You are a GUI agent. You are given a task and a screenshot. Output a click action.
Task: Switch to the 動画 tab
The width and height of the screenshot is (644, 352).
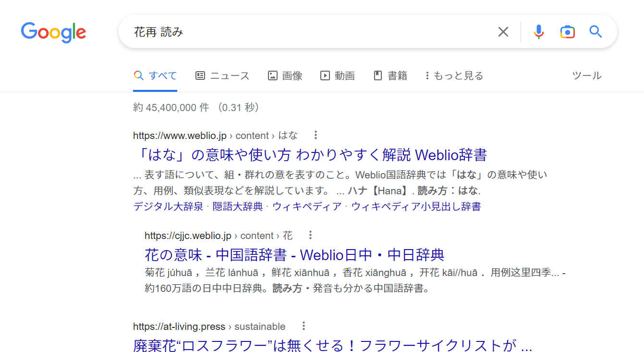[338, 75]
